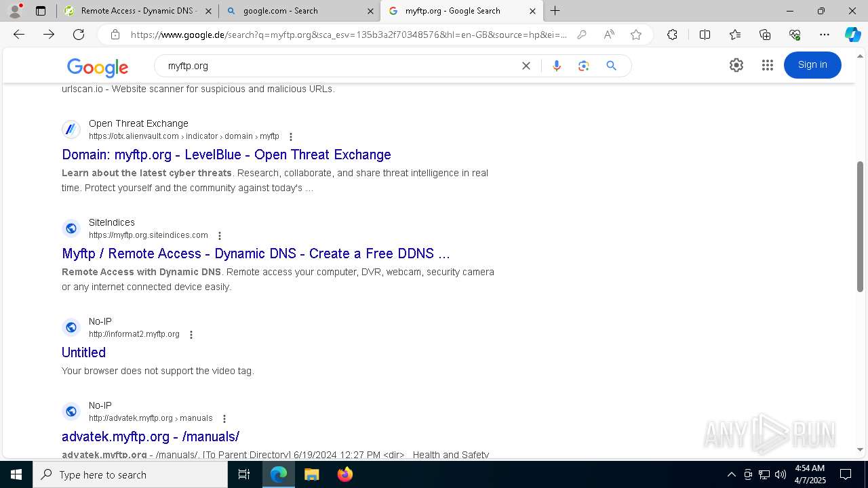This screenshot has height=488, width=868.
Task: Close the myftp.org Google Search tab
Action: [532, 11]
